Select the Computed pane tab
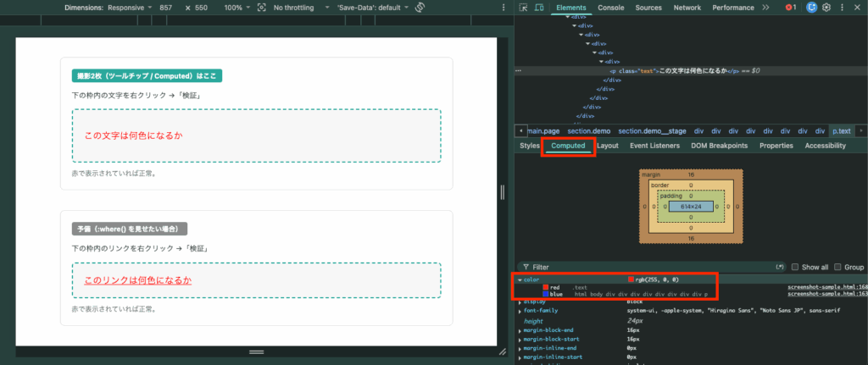 (x=568, y=146)
